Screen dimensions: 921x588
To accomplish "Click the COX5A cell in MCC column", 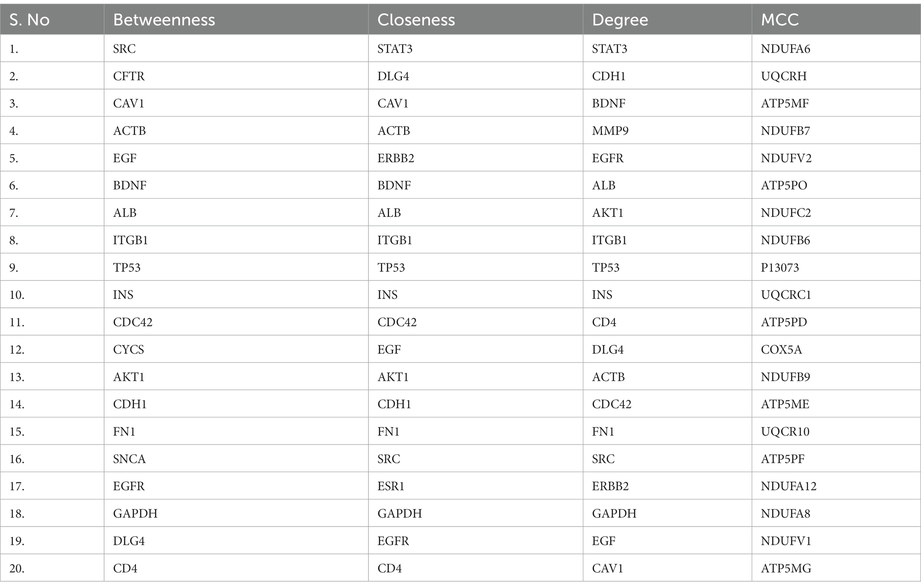I will 836,349.
